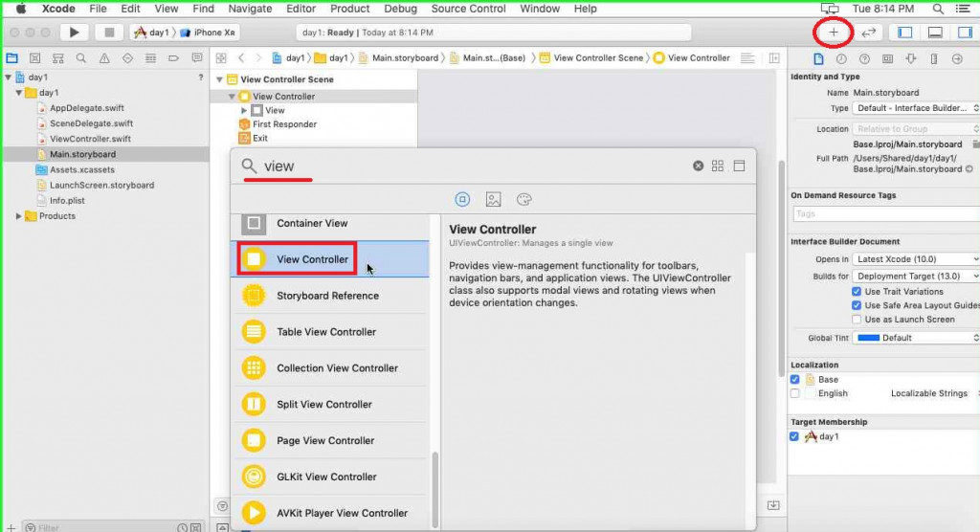Open ViewController.swift file
The image size is (980, 532).
pos(90,139)
